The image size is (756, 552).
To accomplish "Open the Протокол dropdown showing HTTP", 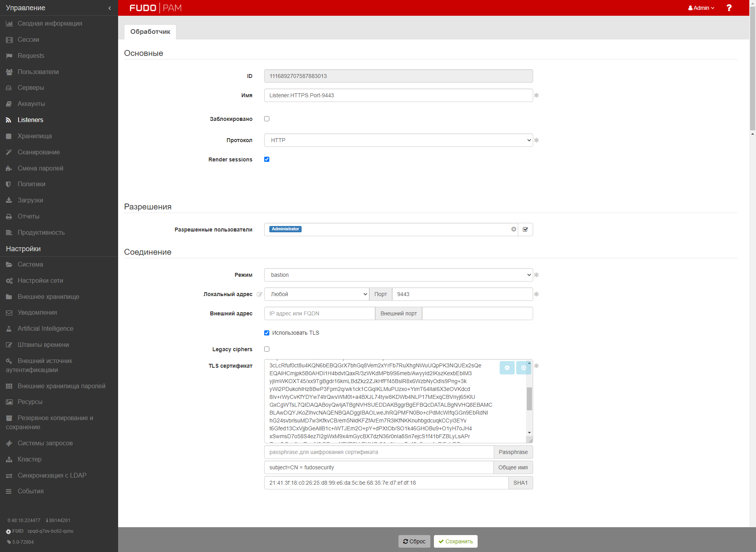I will point(398,140).
